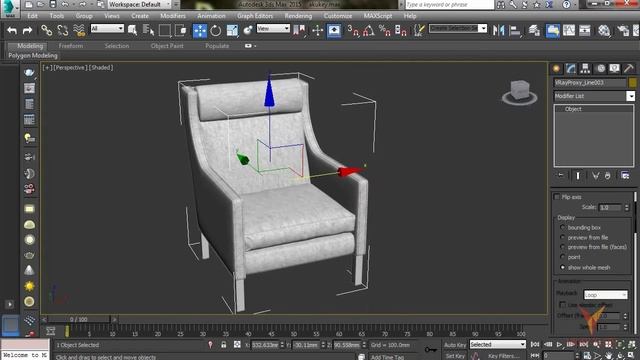Open the Utilities command panel tab

(629, 69)
